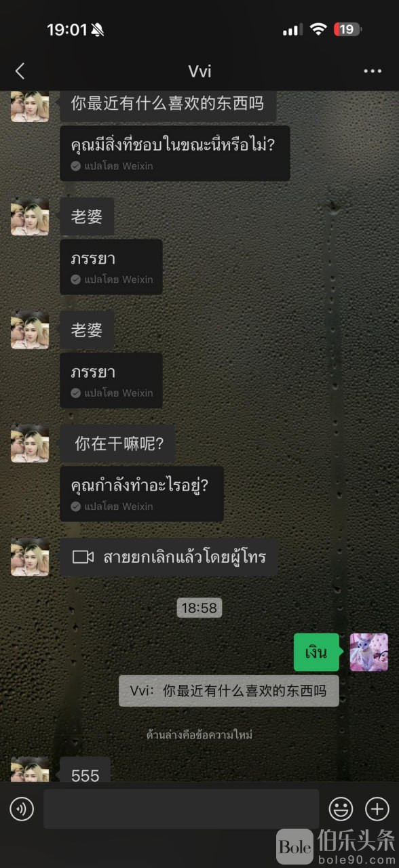399x868 pixels.
Task: Tap the quoted Vvi reply message
Action: click(229, 690)
